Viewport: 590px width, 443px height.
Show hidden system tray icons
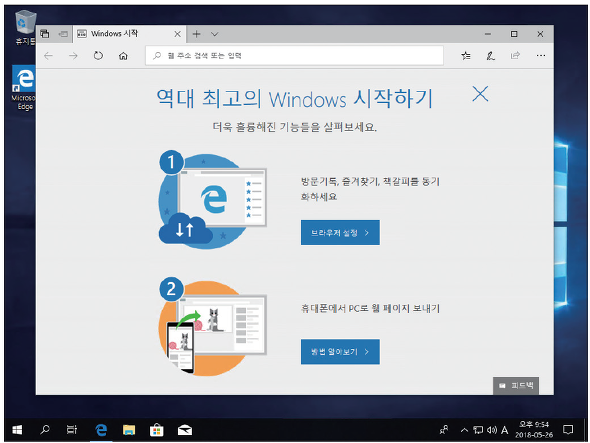coord(464,430)
